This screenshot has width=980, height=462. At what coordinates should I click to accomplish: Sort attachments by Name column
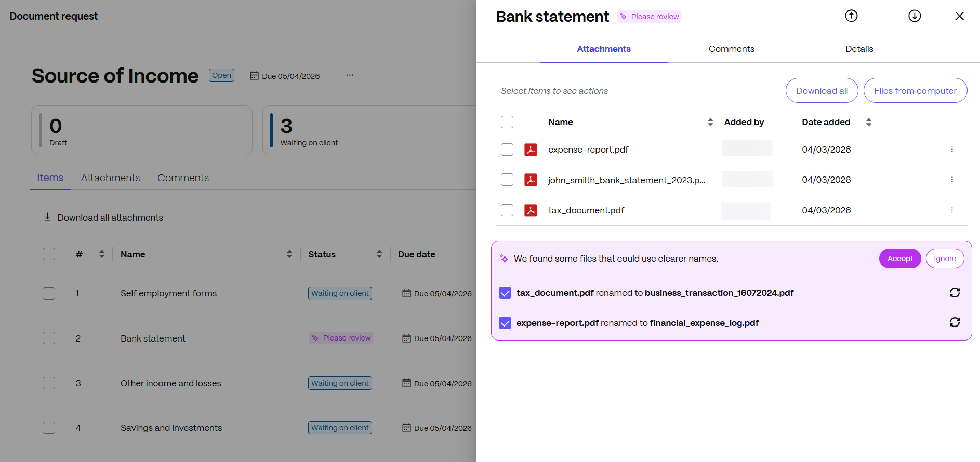(710, 122)
